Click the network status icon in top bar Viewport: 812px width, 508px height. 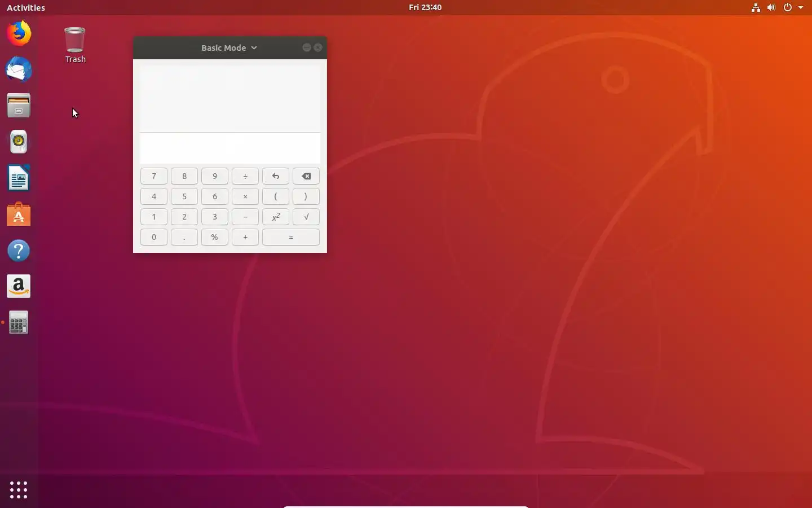click(756, 7)
